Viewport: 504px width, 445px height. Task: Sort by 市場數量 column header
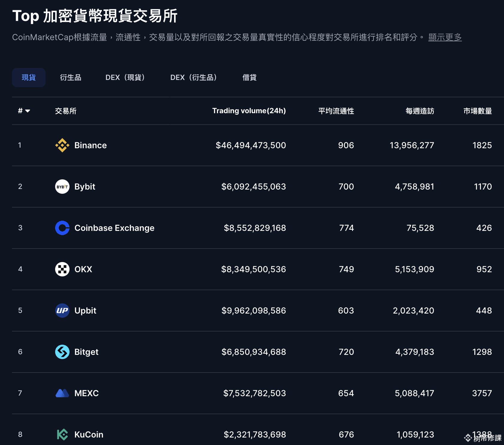(x=478, y=111)
